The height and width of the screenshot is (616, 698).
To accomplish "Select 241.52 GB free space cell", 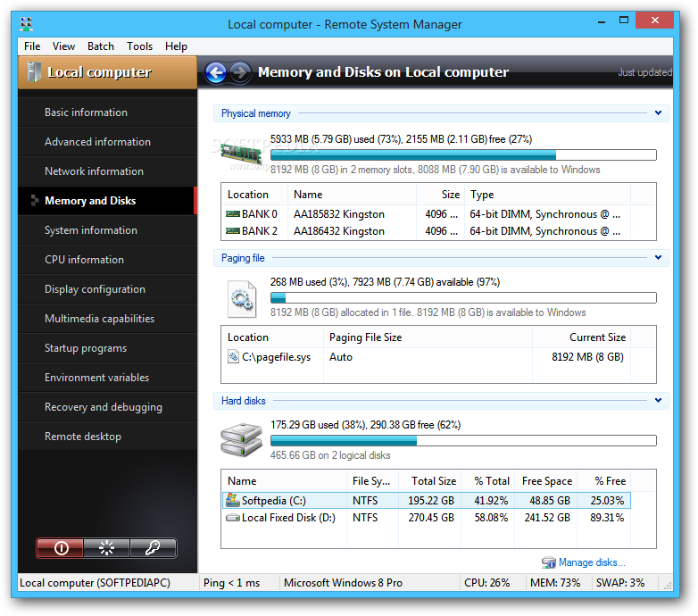I will [547, 518].
